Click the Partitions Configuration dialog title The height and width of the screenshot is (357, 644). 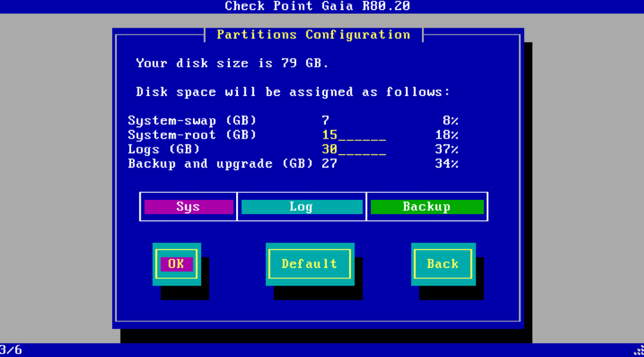[314, 35]
